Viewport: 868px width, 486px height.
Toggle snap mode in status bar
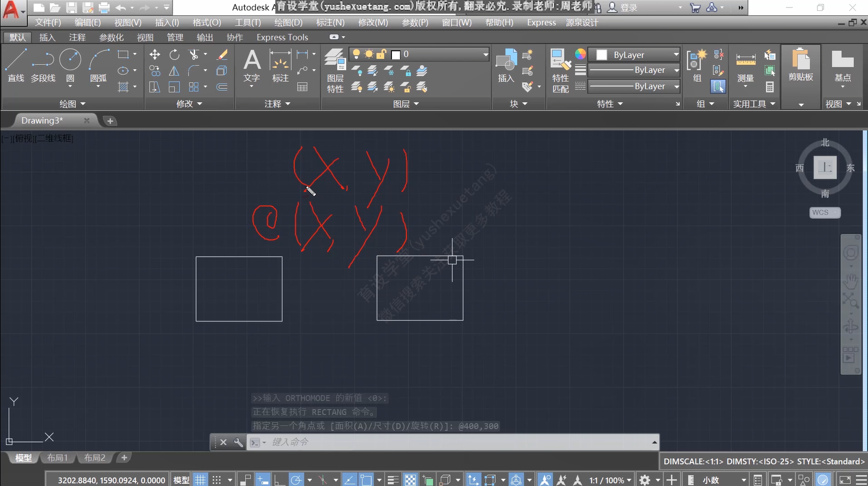click(217, 480)
